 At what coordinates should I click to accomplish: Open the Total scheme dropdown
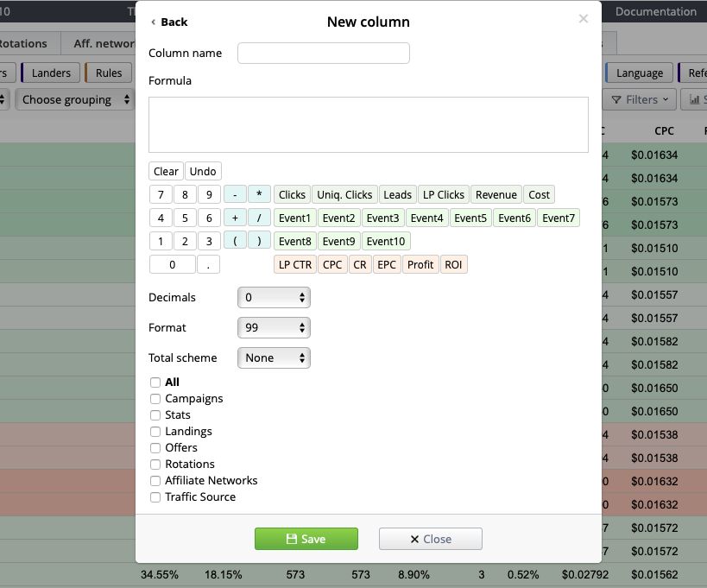coord(274,358)
